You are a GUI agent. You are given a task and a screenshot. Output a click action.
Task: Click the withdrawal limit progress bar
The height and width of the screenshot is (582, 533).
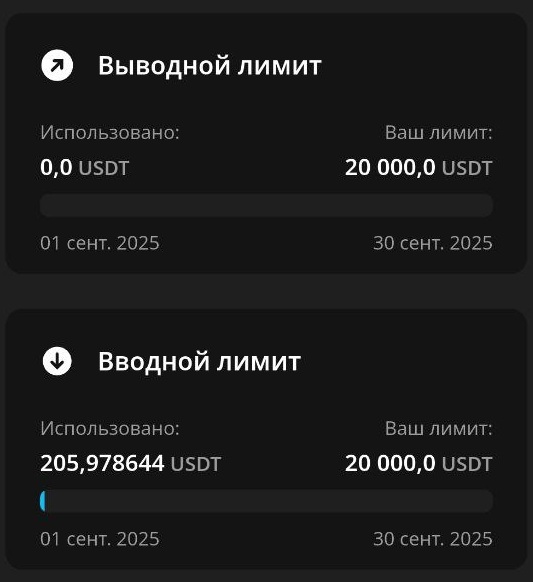point(266,205)
